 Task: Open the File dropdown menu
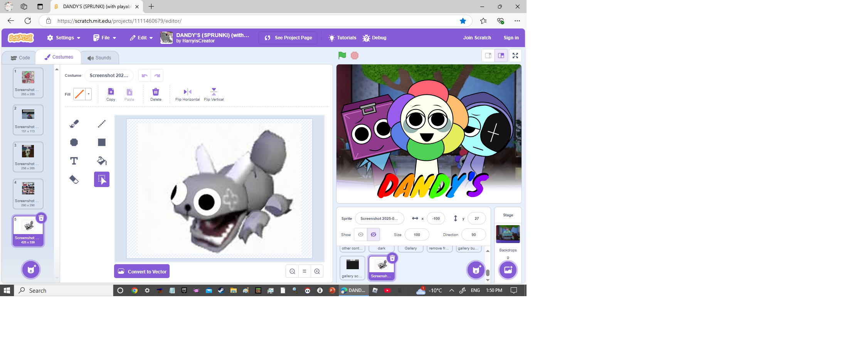105,38
